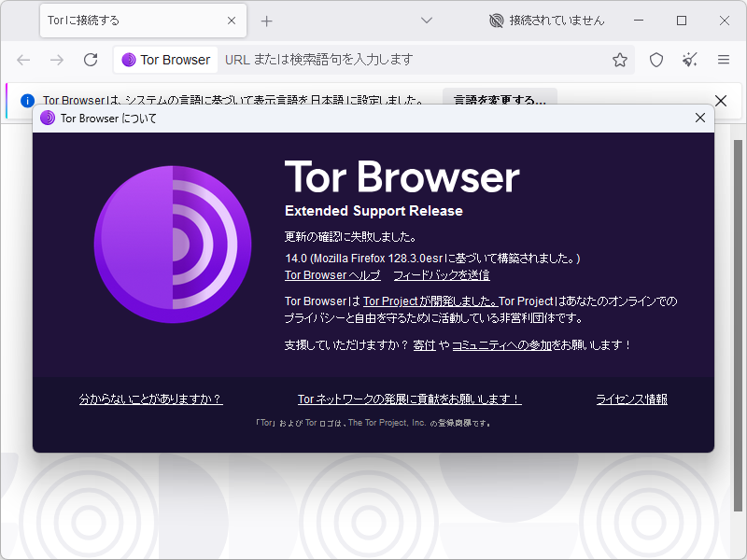Click the back navigation arrow
Screen dimensions: 747x560
(24, 59)
